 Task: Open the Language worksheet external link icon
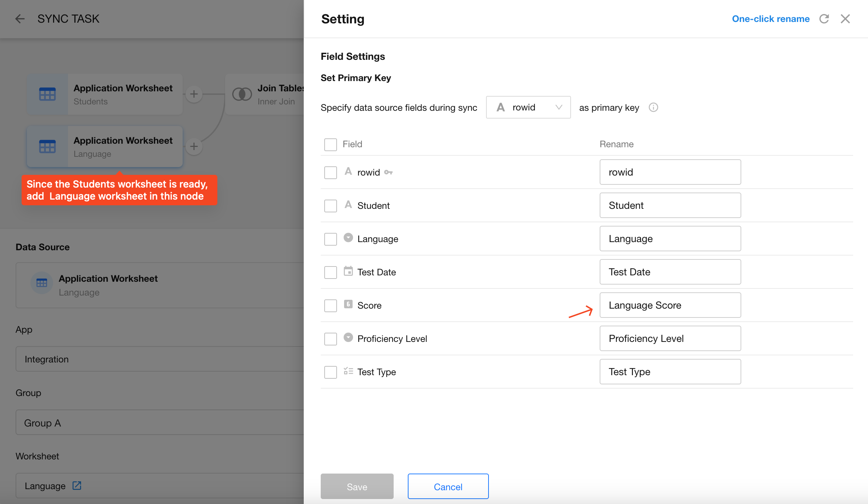pos(77,485)
